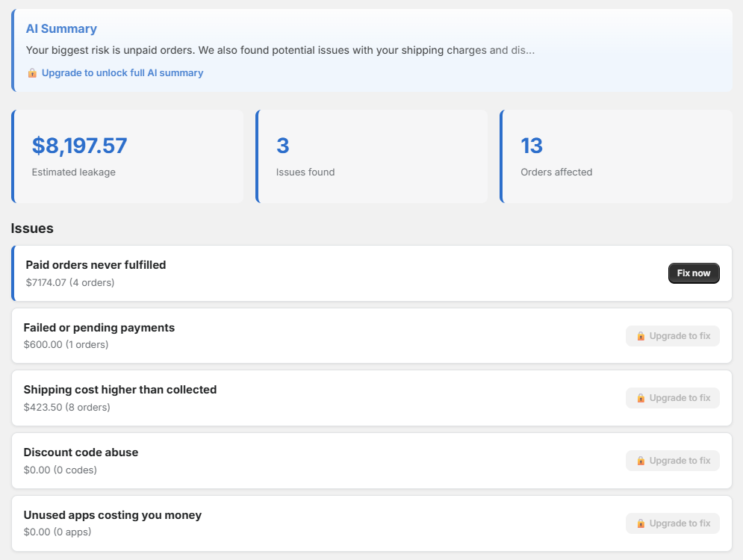Screen dimensions: 743x560
Task: Open the Failed or pending payments issue
Action: [372, 336]
